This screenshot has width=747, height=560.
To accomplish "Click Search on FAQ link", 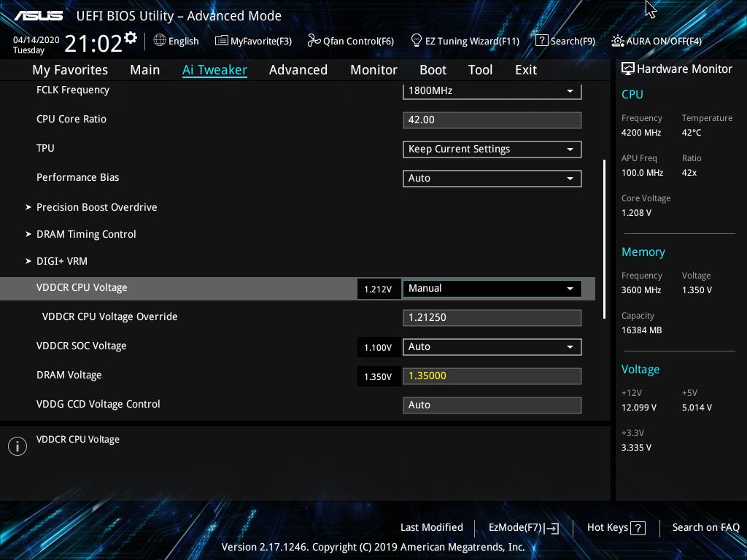I will [705, 527].
